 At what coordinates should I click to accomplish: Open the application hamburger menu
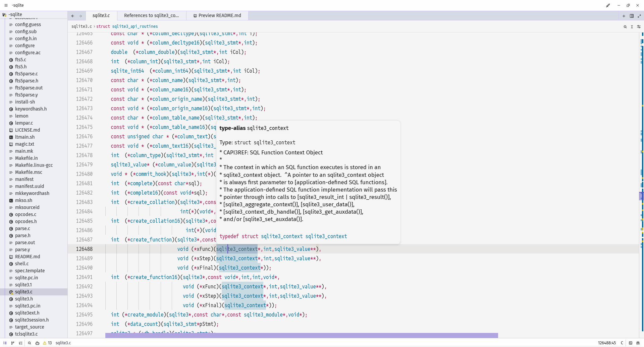tap(6, 5)
